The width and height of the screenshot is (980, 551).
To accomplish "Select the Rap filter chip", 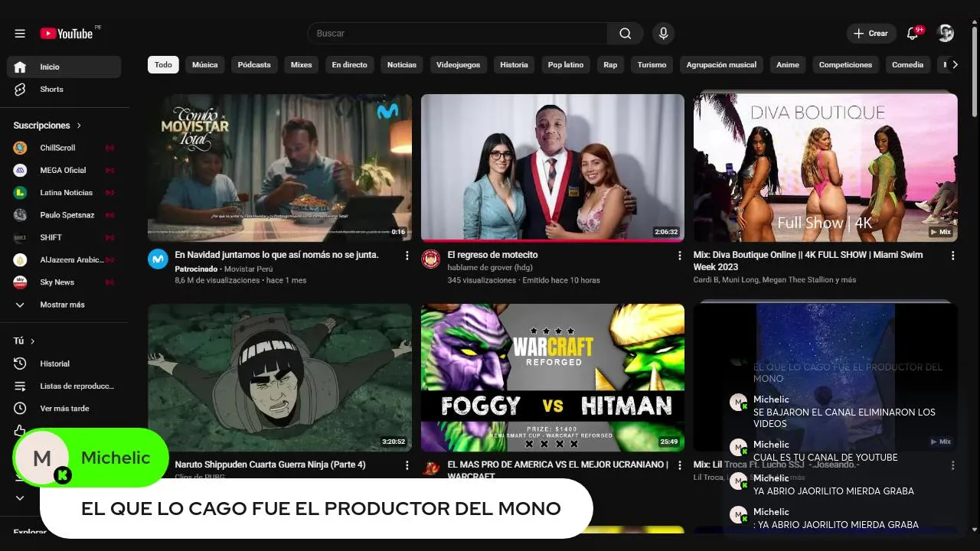I will coord(610,65).
